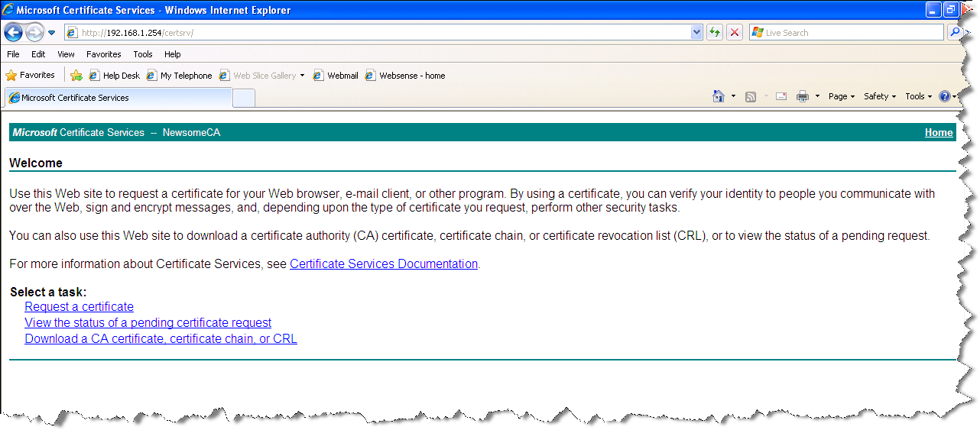Click the Home link in teal banner
The height and width of the screenshot is (430, 980).
tap(939, 132)
